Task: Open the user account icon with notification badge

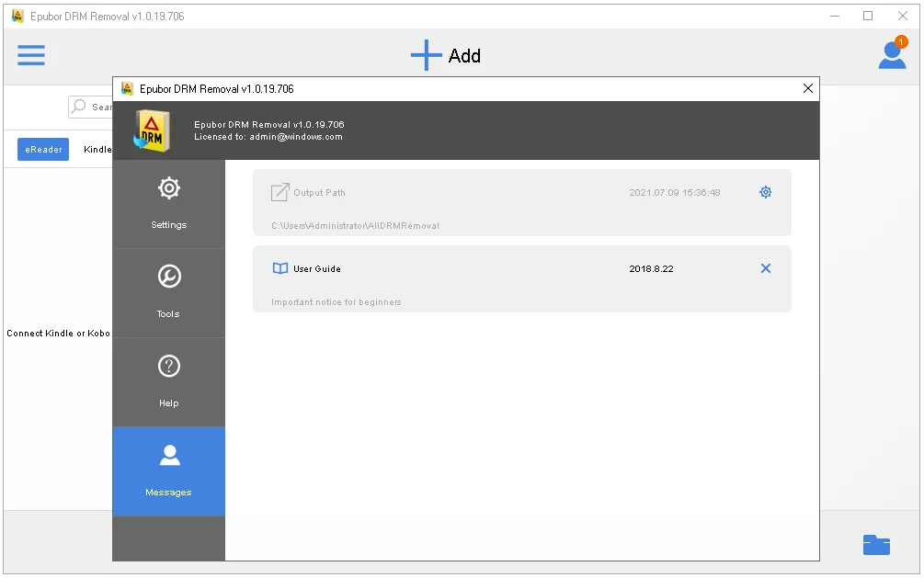Action: (x=892, y=53)
